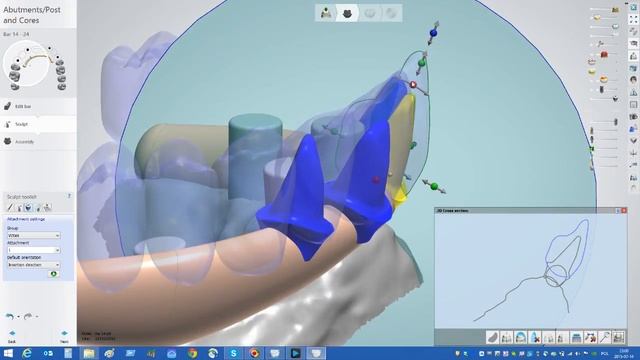Viewport: 640px width, 360px height.
Task: Click the red and white attachment control point
Action: (413, 84)
